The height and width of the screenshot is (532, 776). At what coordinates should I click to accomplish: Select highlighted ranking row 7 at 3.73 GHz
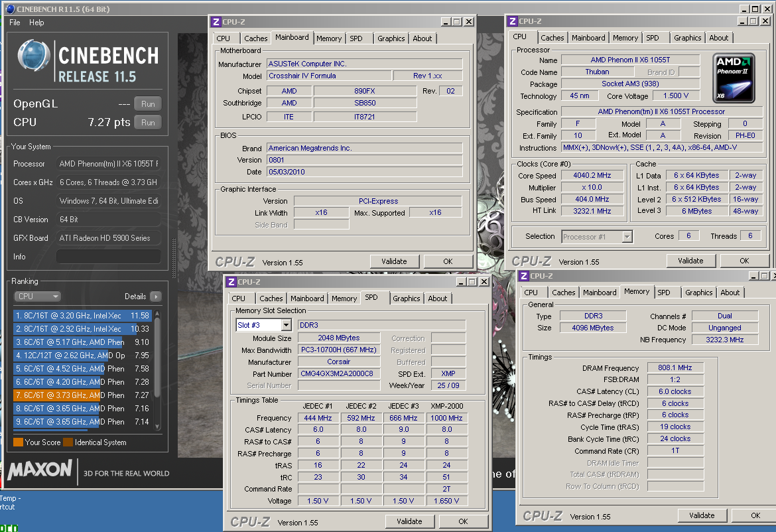click(82, 395)
